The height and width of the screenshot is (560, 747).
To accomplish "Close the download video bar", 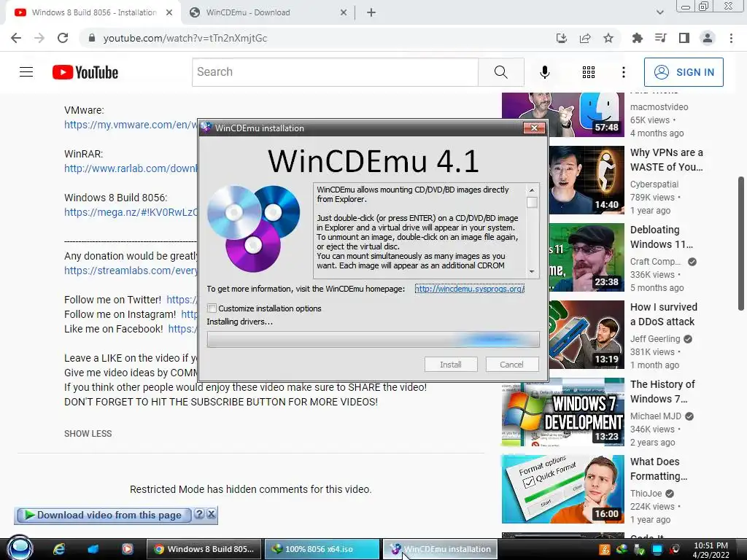I will pyautogui.click(x=211, y=514).
